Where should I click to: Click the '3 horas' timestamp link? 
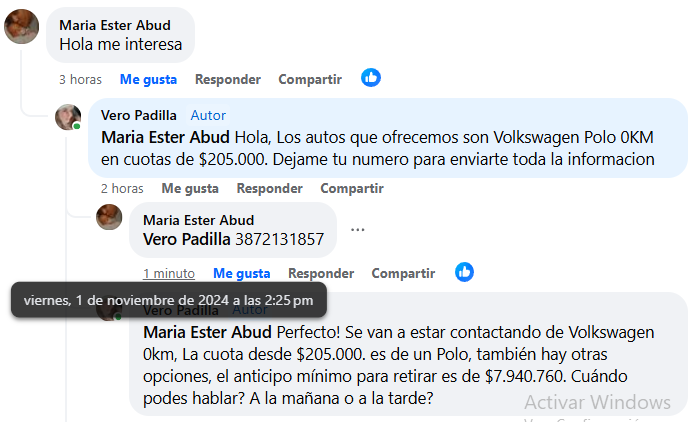click(x=81, y=79)
